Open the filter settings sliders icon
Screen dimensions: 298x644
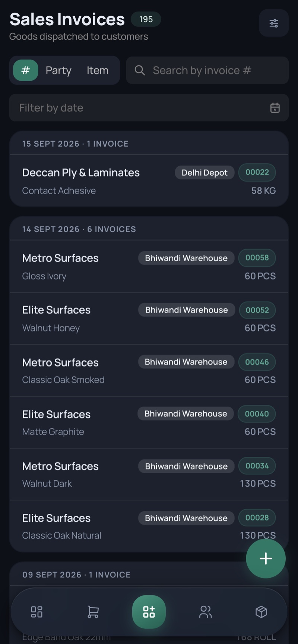(274, 23)
